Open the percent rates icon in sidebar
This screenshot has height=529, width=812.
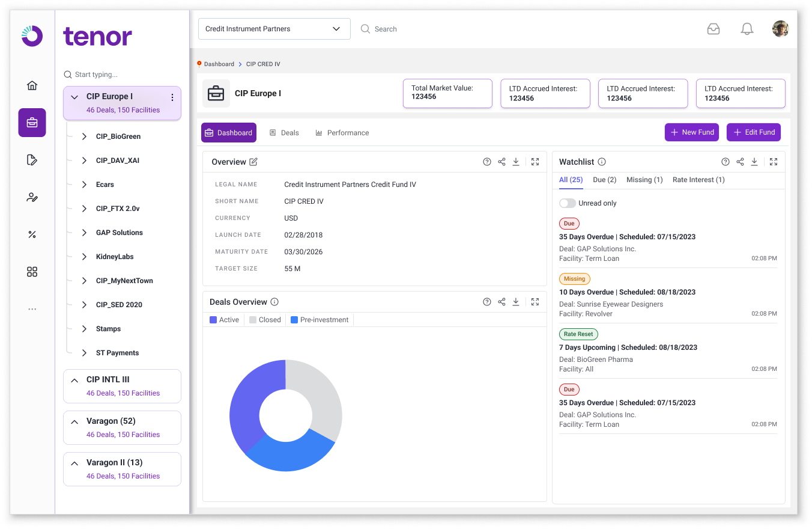pyautogui.click(x=32, y=234)
